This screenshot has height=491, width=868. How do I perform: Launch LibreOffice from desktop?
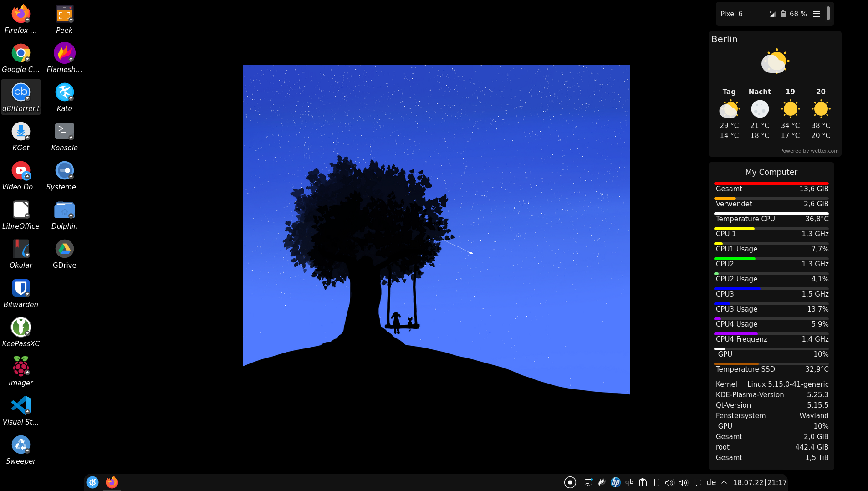[20, 215]
